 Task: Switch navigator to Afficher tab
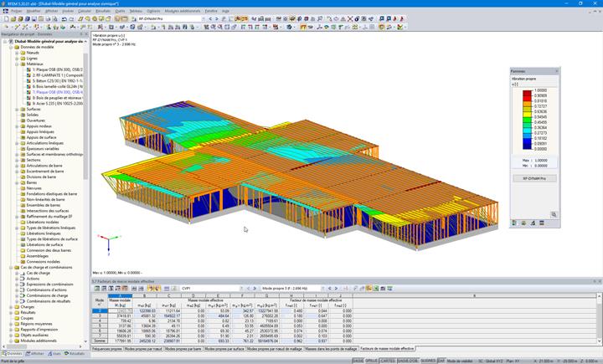pos(35,354)
